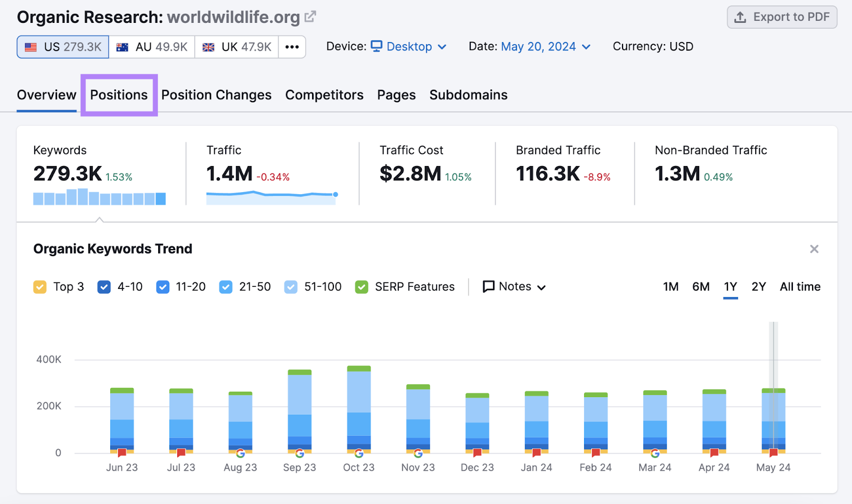Toggle the SERP Features checkbox

(362, 287)
